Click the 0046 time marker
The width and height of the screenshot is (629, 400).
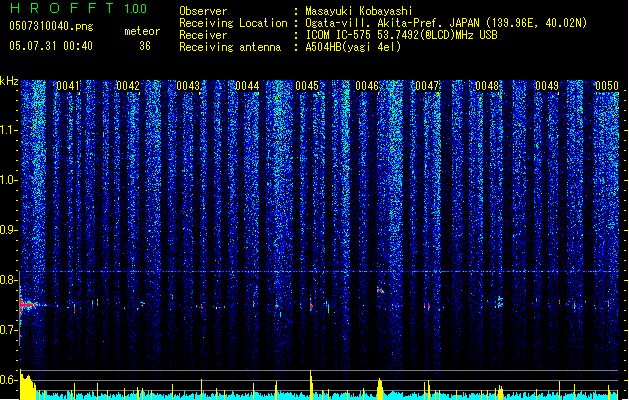click(x=367, y=86)
